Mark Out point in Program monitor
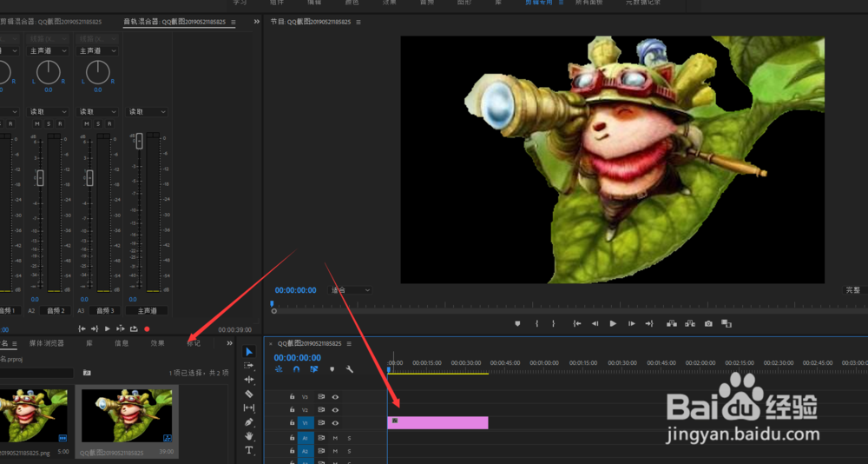The height and width of the screenshot is (464, 868). [553, 324]
